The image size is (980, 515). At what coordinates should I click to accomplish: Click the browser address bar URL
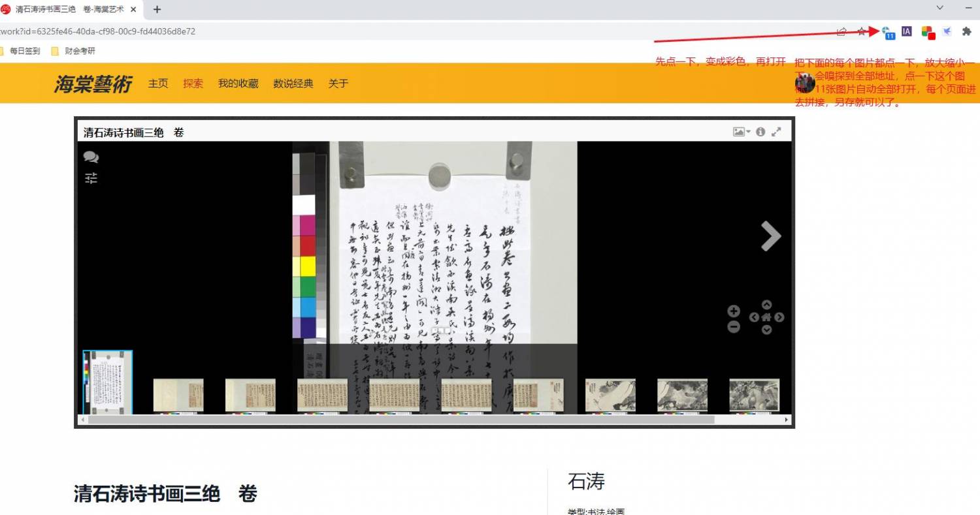click(98, 31)
